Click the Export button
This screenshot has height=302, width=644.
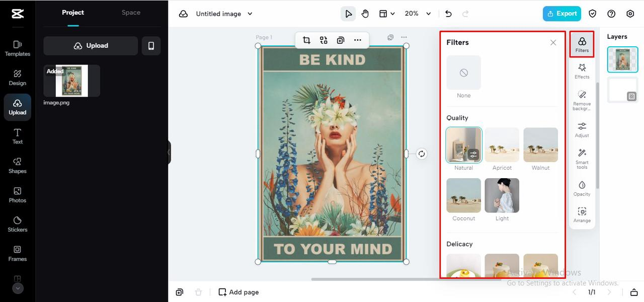562,14
